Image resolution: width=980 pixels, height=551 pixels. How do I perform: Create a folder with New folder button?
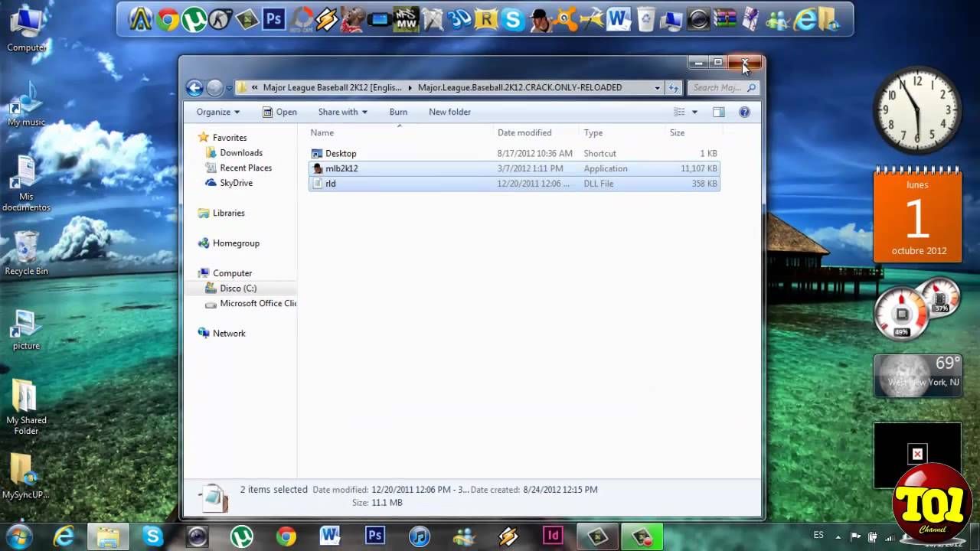pos(449,112)
